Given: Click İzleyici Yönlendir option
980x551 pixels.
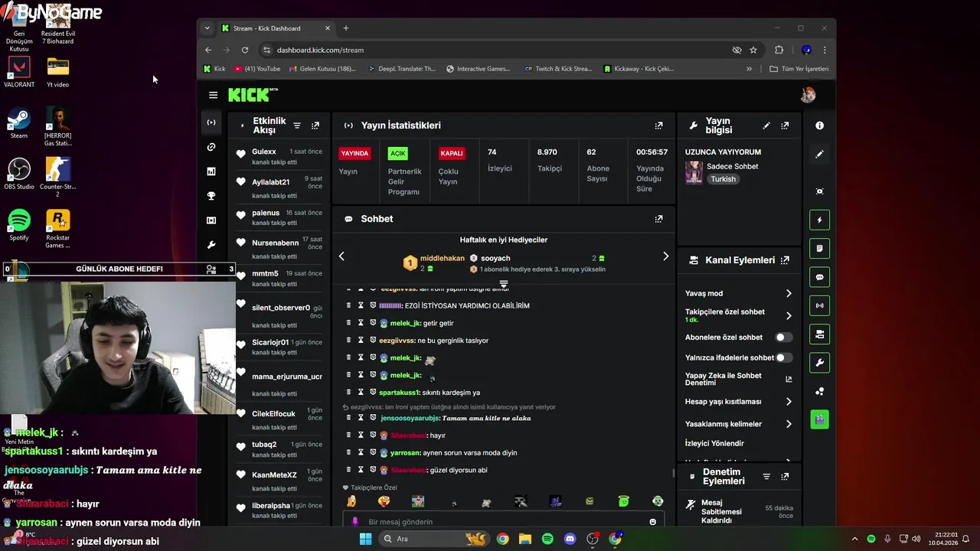Looking at the screenshot, I should click(x=714, y=443).
